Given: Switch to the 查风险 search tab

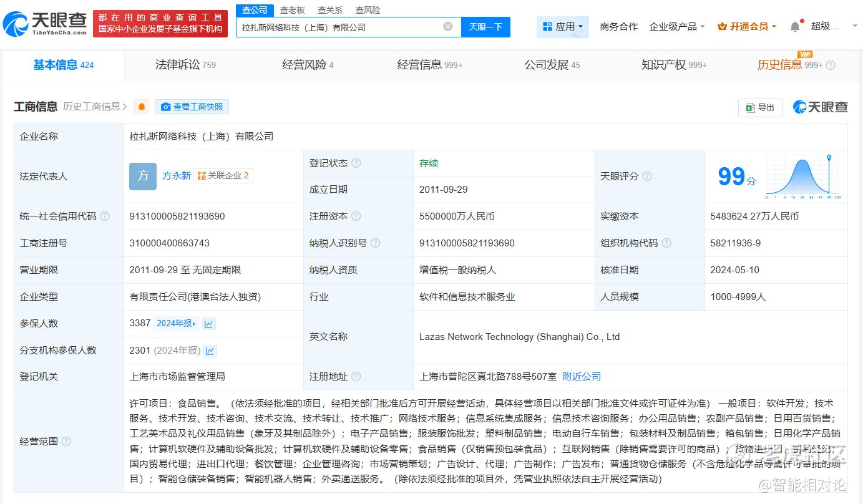Looking at the screenshot, I should pyautogui.click(x=368, y=10).
